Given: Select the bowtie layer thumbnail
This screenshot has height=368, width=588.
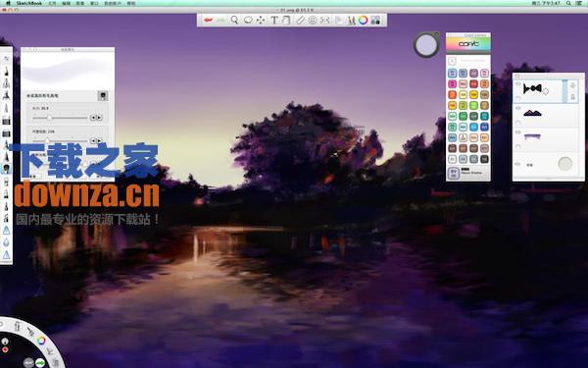Looking at the screenshot, I should [532, 88].
